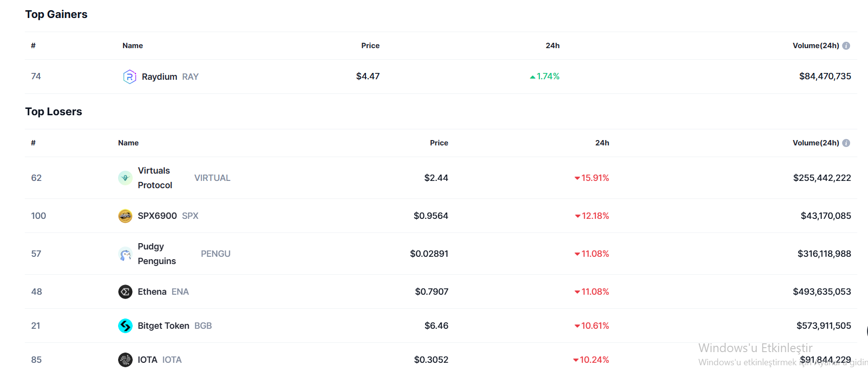This screenshot has height=373, width=868.
Task: Click Top Gainers Volume(24h) info icon
Action: (846, 46)
